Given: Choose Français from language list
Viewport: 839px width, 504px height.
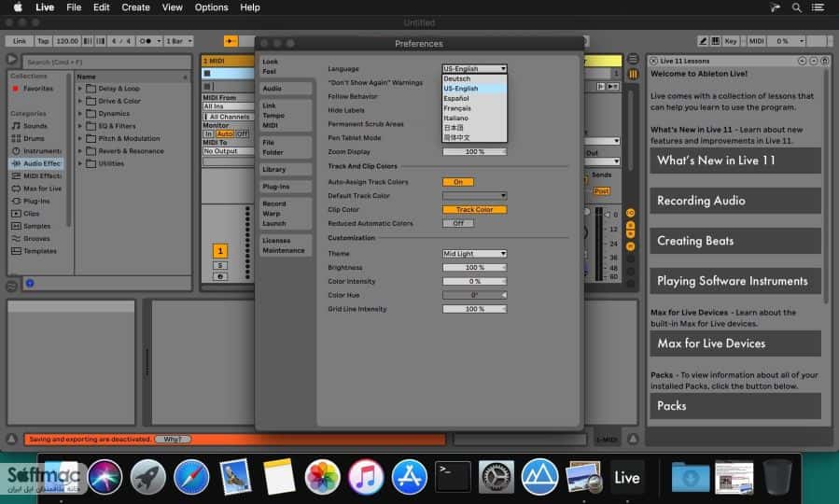Looking at the screenshot, I should click(x=474, y=108).
